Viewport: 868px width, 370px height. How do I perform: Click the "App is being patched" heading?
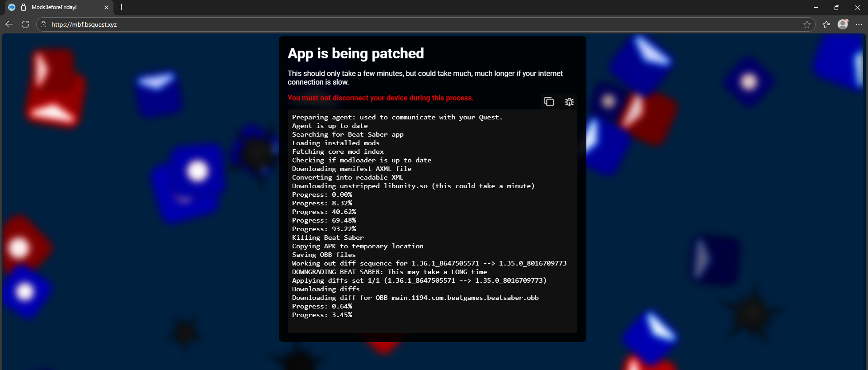(x=356, y=53)
